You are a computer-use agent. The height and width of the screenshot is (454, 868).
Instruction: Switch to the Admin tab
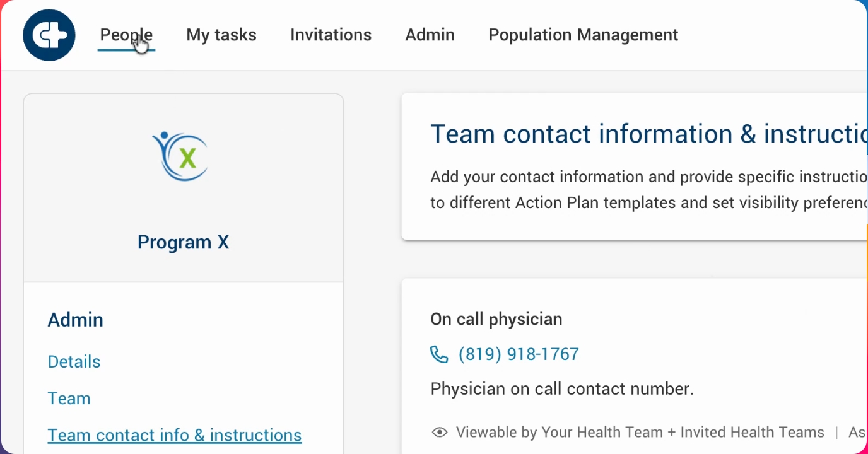430,35
